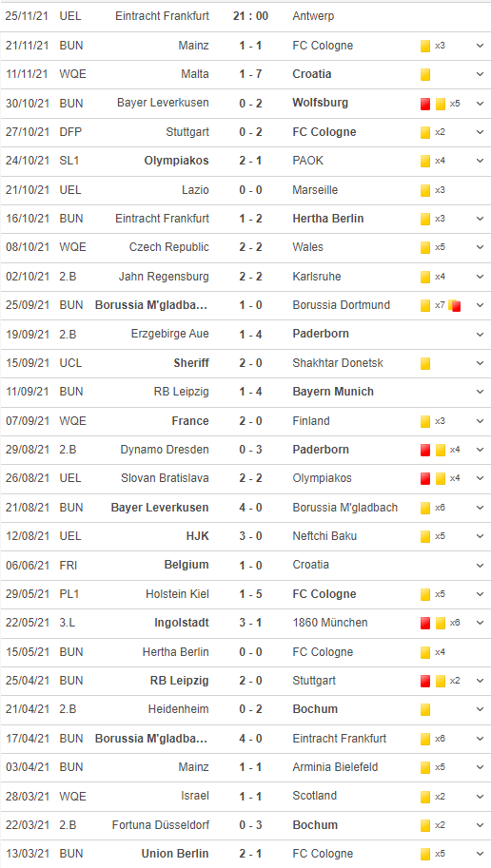Expand the Stuttgart vs FC Cologne match details

[480, 132]
